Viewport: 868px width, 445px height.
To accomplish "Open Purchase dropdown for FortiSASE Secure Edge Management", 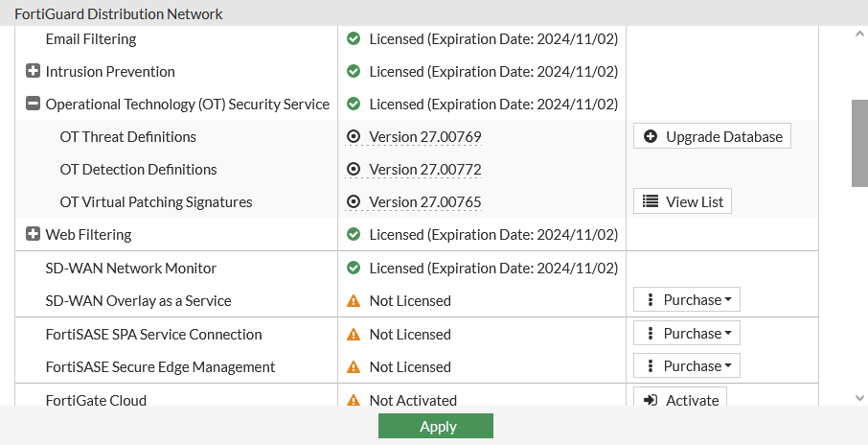I will coord(687,366).
